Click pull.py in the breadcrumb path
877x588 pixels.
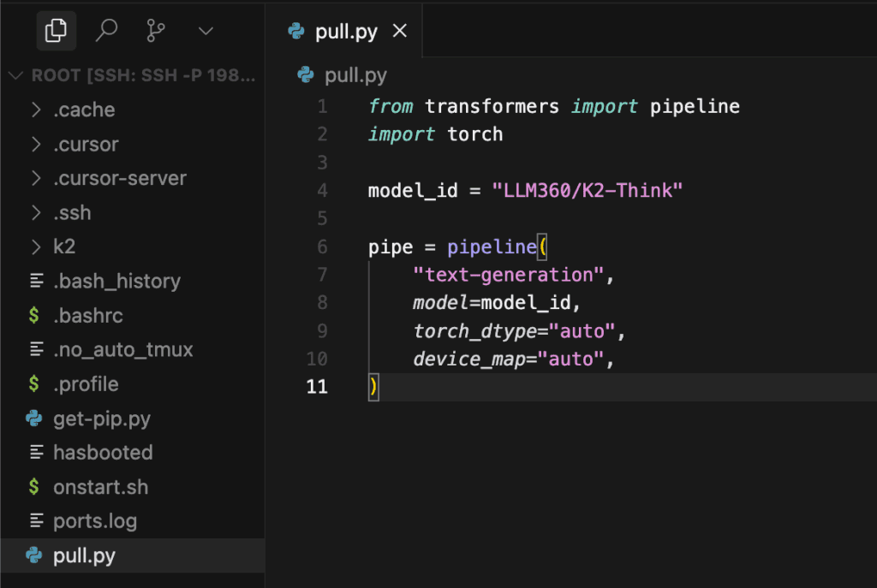[x=355, y=75]
